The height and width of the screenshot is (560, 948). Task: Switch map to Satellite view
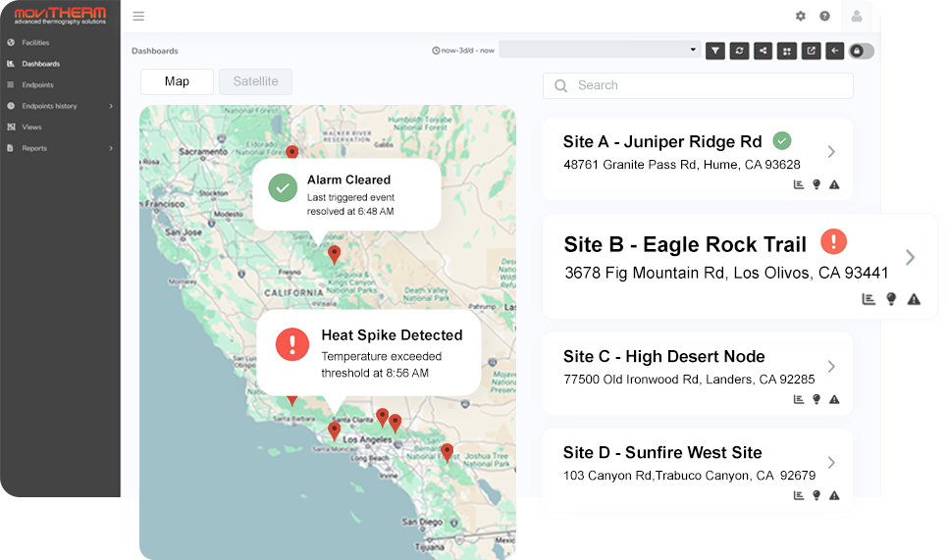click(255, 81)
